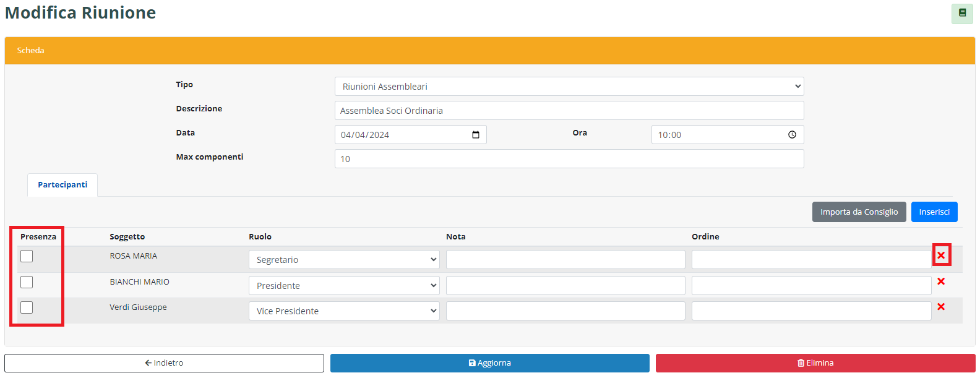The width and height of the screenshot is (980, 378).
Task: Click the Scheda panel header
Action: click(489, 51)
